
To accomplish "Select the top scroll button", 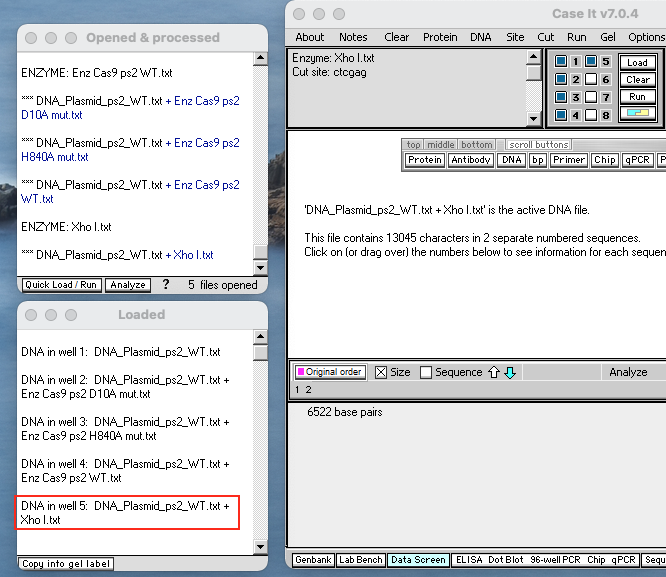I will tap(413, 145).
